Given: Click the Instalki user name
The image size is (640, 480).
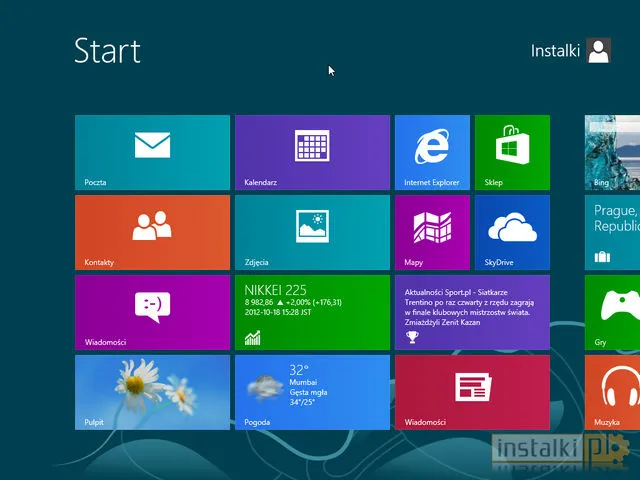Looking at the screenshot, I should point(555,52).
